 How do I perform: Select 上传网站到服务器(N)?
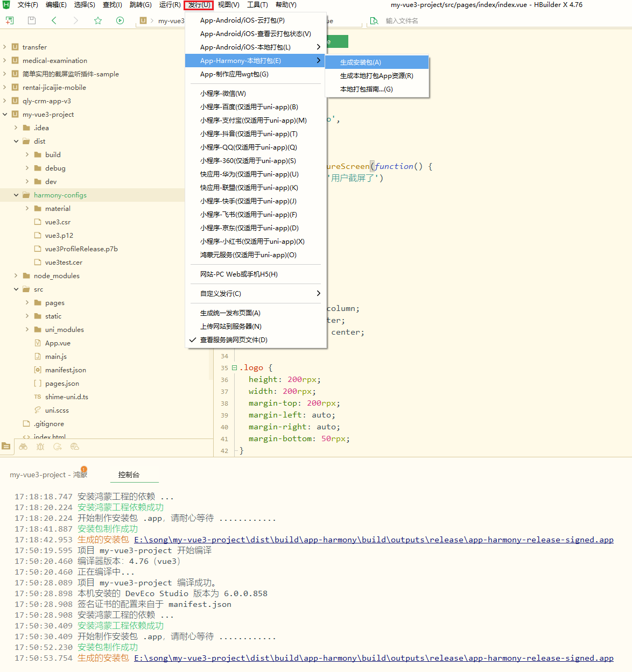[x=256, y=327]
